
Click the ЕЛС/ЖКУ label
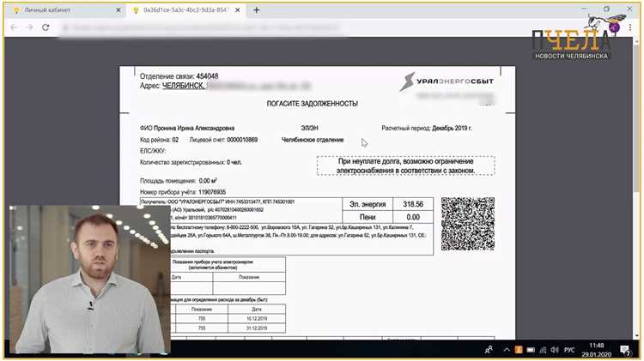point(152,151)
